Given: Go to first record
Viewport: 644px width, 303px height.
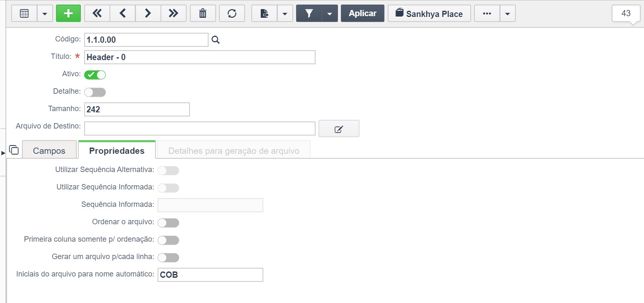Looking at the screenshot, I should click(97, 13).
